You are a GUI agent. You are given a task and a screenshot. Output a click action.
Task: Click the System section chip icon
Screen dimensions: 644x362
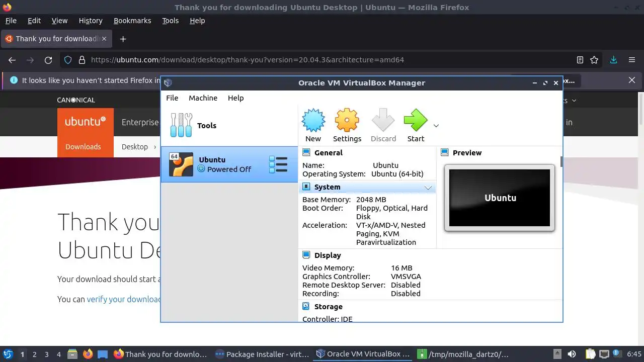pyautogui.click(x=306, y=187)
